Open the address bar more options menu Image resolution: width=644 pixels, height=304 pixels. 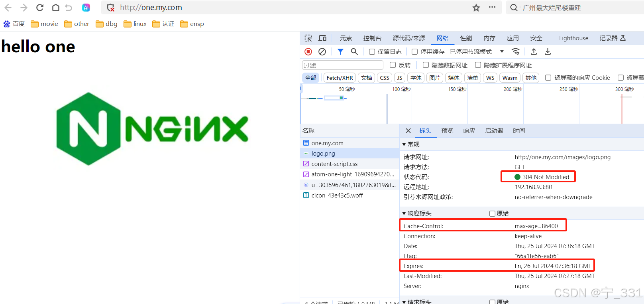coord(492,7)
